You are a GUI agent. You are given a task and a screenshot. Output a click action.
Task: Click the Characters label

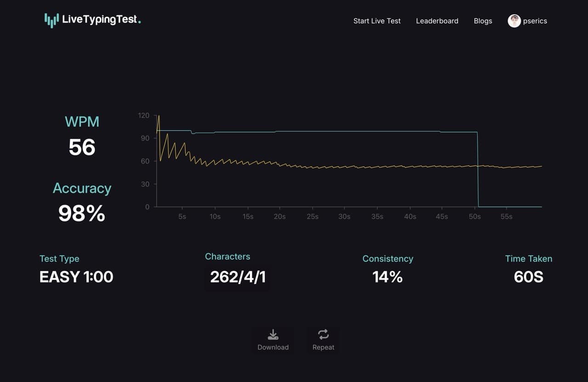click(227, 257)
